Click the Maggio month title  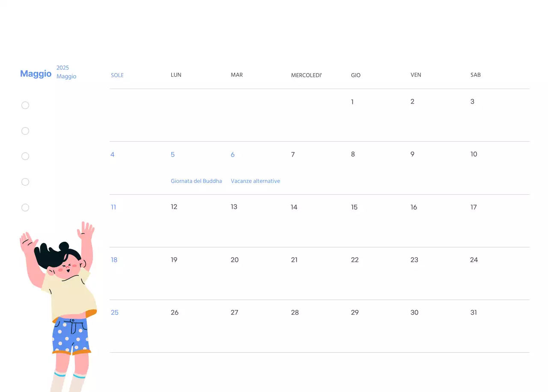tap(36, 74)
